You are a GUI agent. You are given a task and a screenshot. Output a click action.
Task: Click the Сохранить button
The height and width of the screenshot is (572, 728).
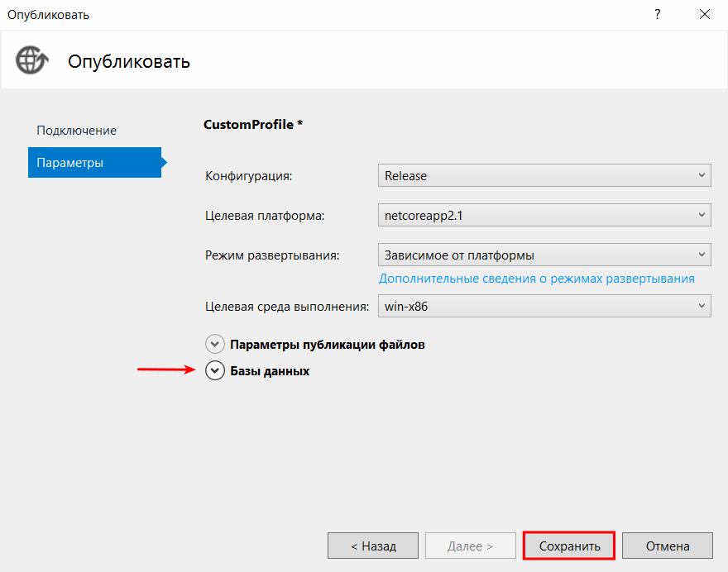(x=568, y=546)
